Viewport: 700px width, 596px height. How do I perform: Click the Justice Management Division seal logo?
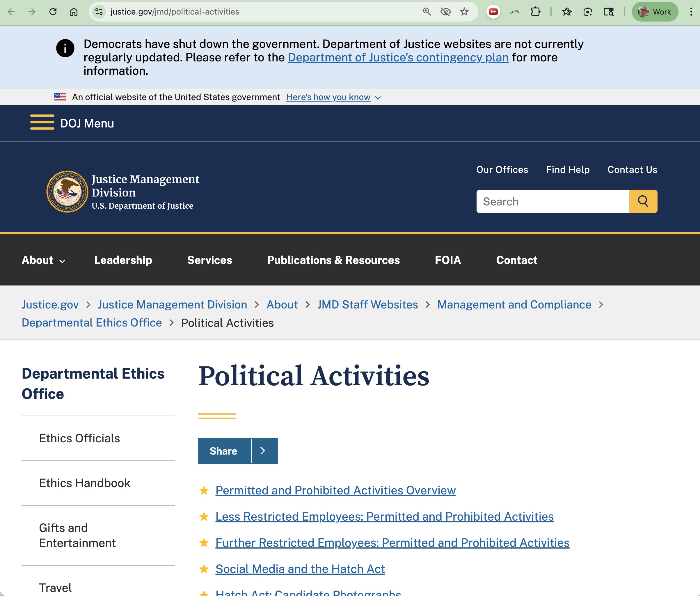point(67,191)
